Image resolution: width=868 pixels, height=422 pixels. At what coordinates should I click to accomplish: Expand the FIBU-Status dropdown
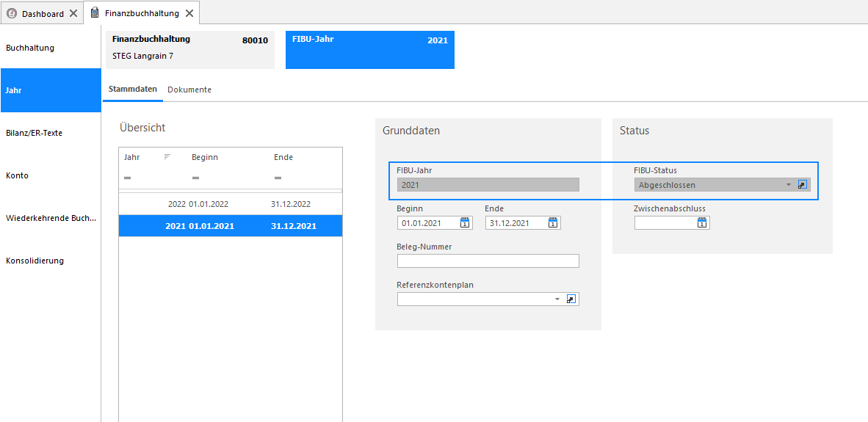point(788,185)
